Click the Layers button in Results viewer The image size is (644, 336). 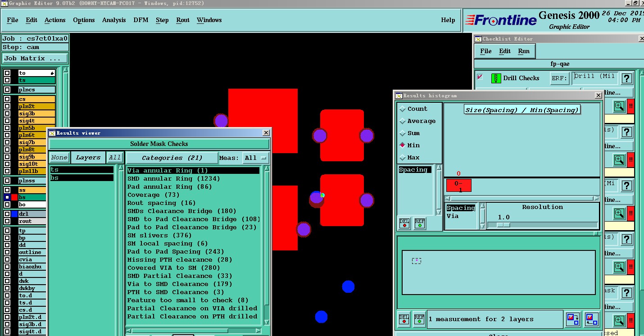click(x=88, y=158)
